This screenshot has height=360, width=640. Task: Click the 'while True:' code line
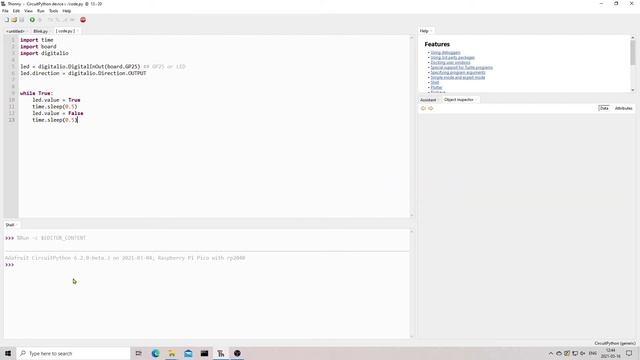pos(36,93)
